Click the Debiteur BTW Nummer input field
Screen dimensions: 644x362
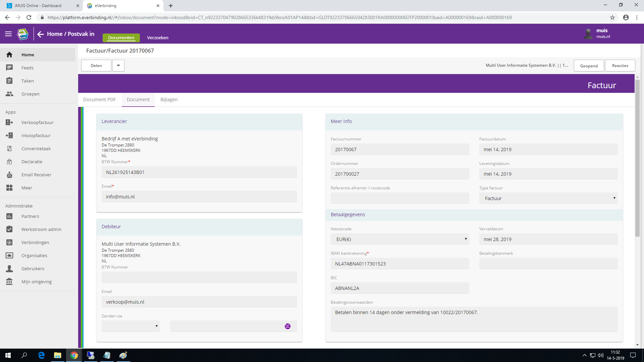click(x=199, y=277)
